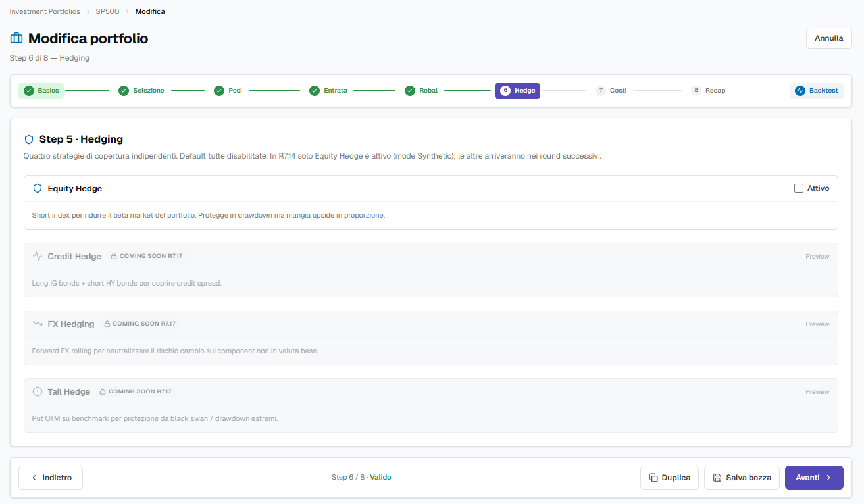Viewport: 864px width, 504px height.
Task: Open Investment Portfolios breadcrumb link
Action: (x=45, y=11)
